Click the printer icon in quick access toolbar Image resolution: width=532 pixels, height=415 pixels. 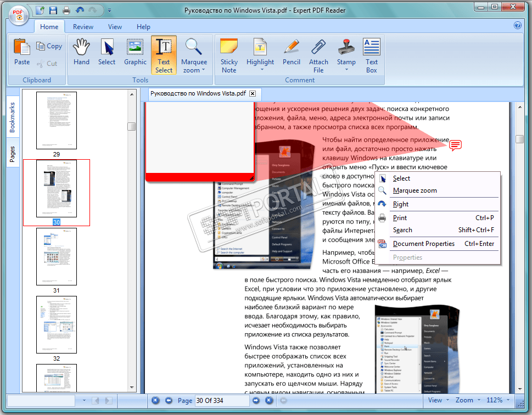tap(66, 10)
